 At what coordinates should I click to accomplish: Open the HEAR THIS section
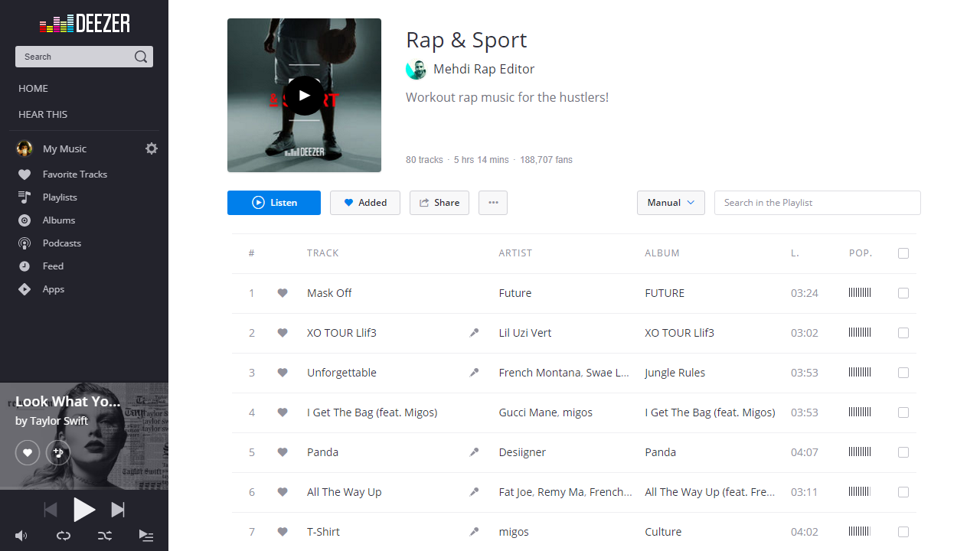click(42, 114)
